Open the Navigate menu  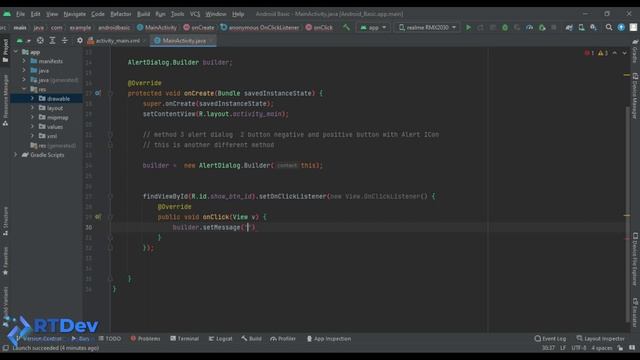(75, 14)
